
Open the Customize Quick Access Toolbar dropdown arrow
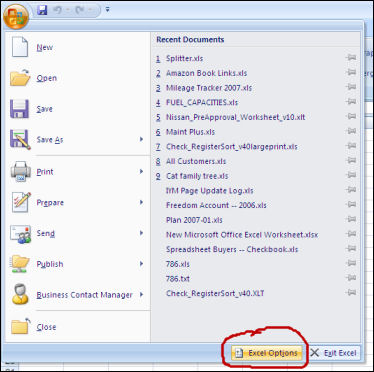[x=107, y=10]
